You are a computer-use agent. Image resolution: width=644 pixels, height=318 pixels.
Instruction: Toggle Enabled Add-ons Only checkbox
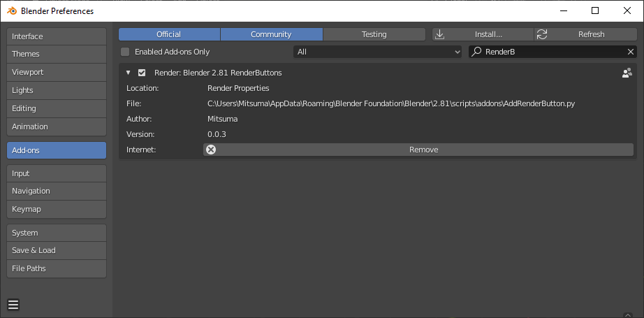(x=125, y=52)
